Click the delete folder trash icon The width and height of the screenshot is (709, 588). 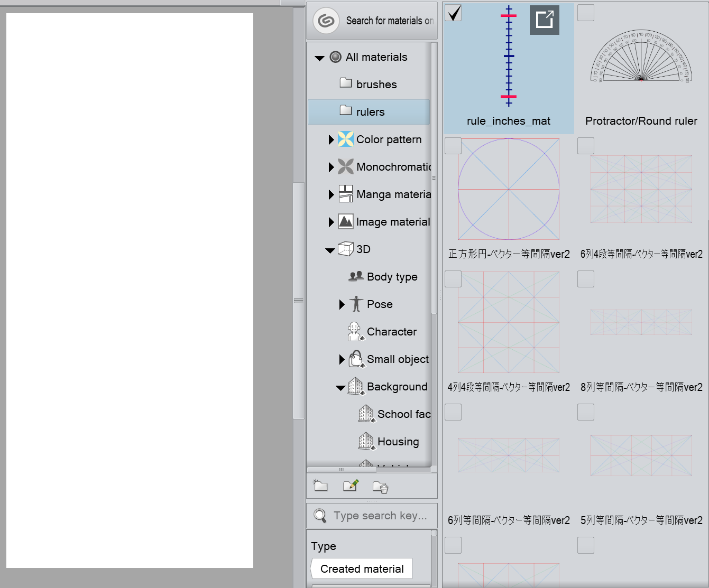(x=381, y=487)
